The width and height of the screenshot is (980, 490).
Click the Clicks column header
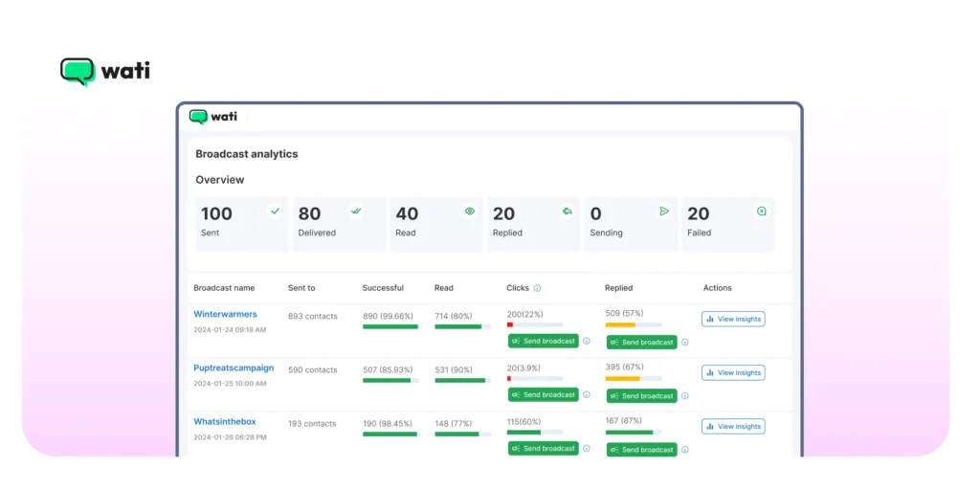point(518,288)
